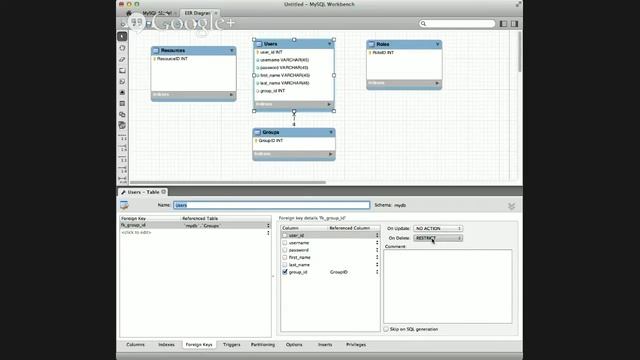Click the GroupID referenced column cell

coord(339,272)
